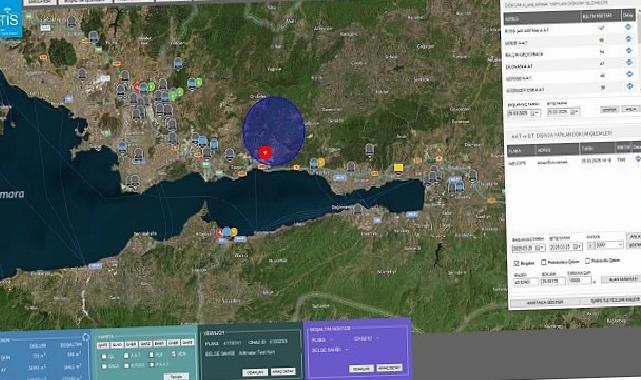
Task: Toggle the middle checkbox in the right panel filter row
Action: pyautogui.click(x=544, y=262)
